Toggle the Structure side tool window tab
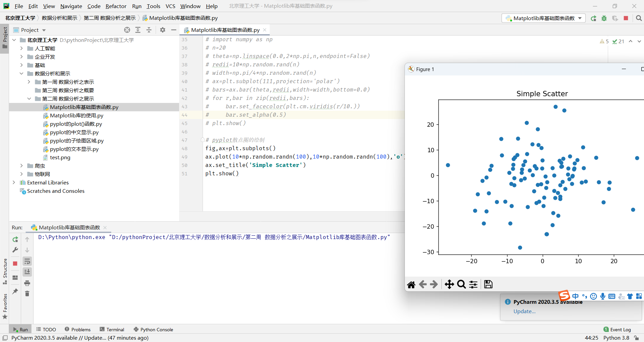 (5, 271)
